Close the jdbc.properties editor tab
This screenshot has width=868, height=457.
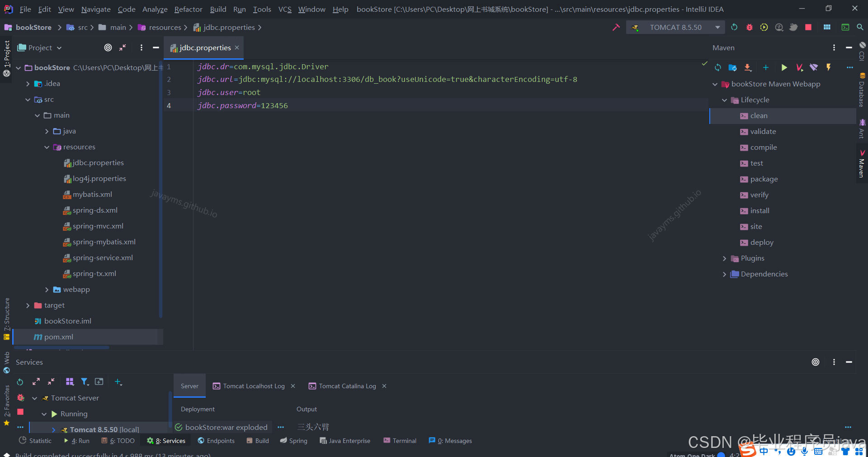click(237, 48)
